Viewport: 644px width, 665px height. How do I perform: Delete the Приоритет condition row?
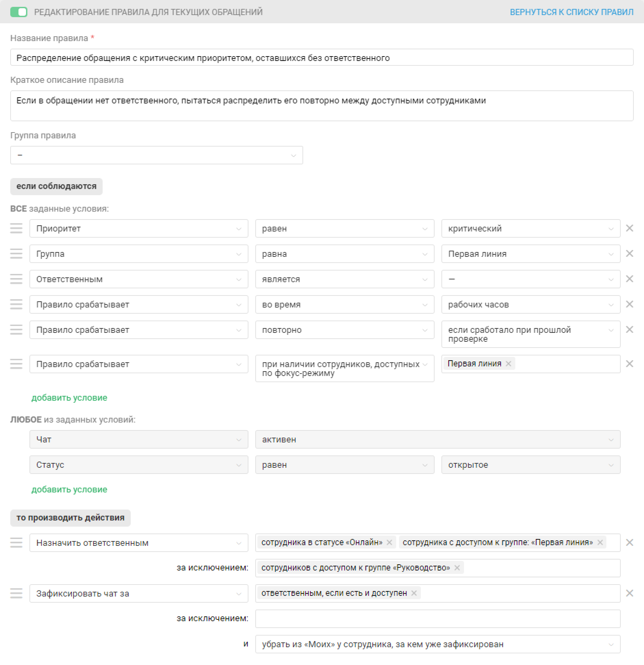[x=629, y=228]
